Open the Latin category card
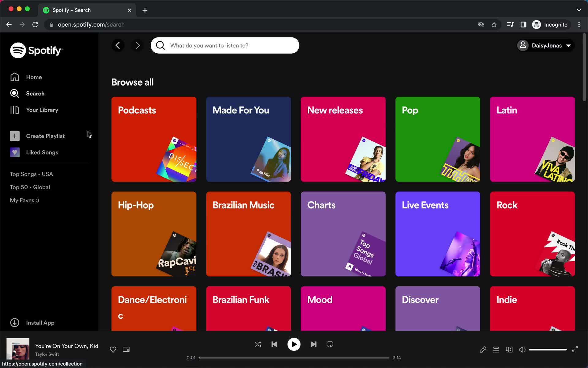The width and height of the screenshot is (588, 368). coord(532,139)
